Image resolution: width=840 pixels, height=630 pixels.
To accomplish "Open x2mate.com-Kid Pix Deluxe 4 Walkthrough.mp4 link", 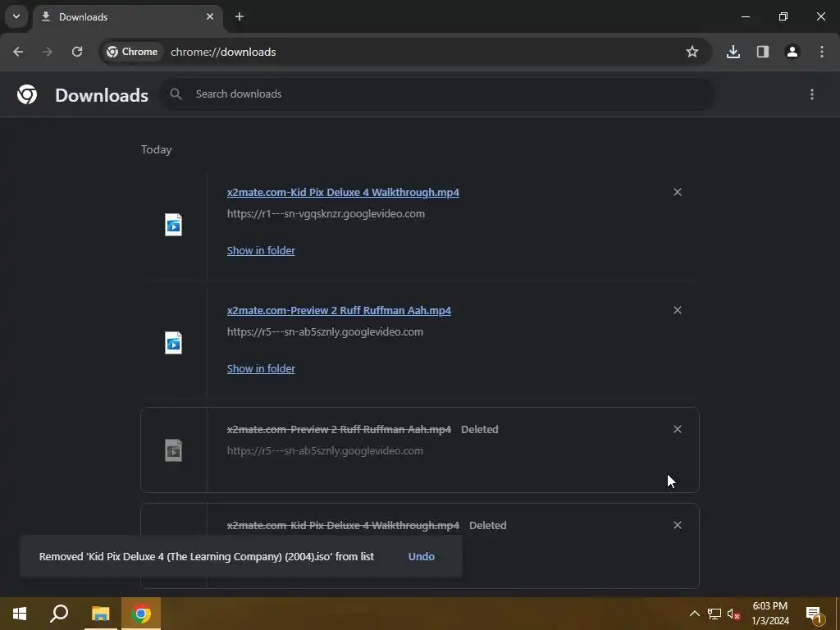I will point(343,192).
